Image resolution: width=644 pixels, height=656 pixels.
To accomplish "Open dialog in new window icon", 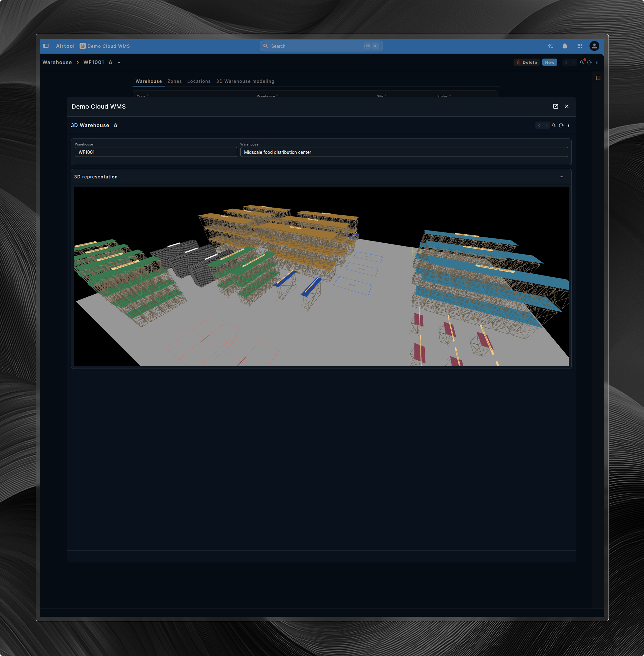I will 555,107.
